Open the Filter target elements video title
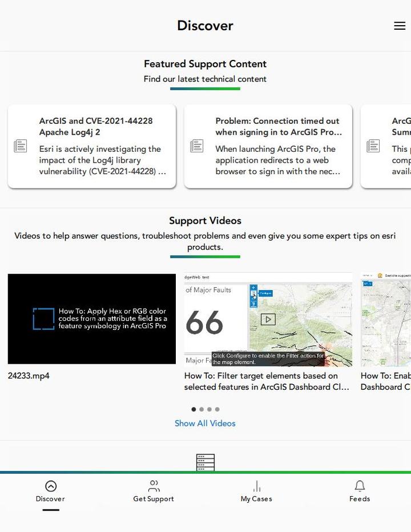 pyautogui.click(x=267, y=381)
